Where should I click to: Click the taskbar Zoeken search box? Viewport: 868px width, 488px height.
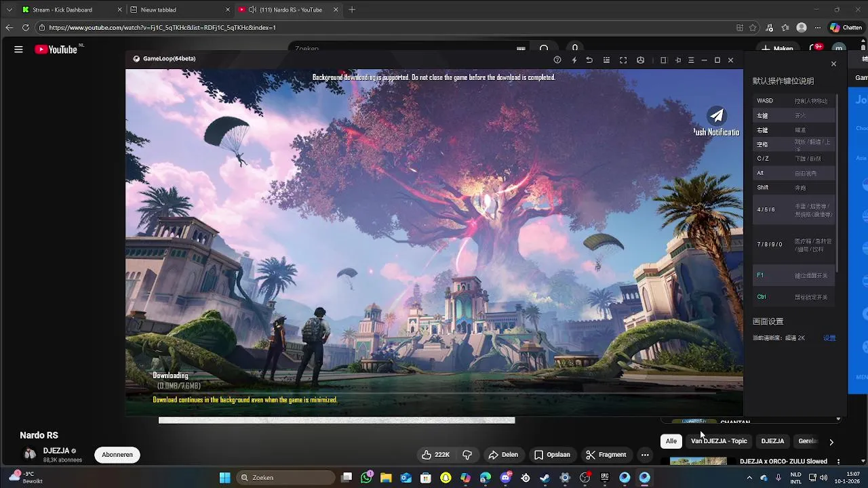(286, 478)
